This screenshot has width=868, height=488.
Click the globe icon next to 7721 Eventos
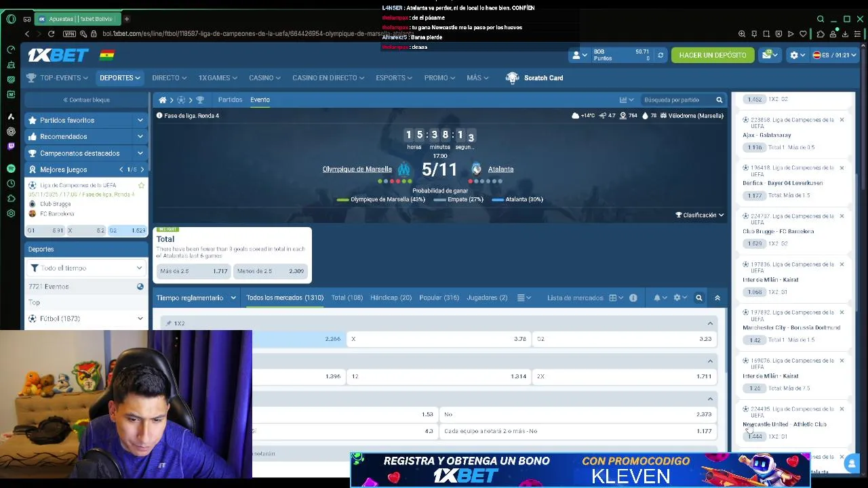click(140, 287)
